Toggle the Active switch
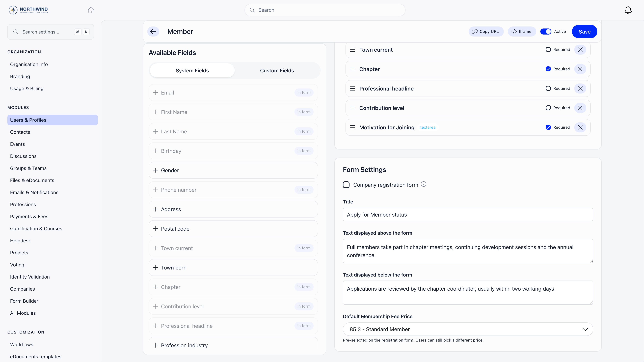The image size is (644, 362). (546, 32)
